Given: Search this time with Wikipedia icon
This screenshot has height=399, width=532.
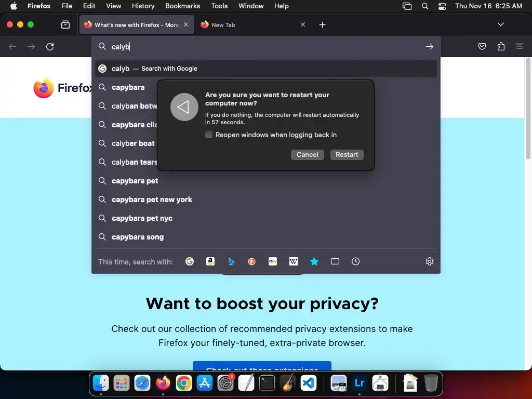Looking at the screenshot, I should (x=294, y=261).
